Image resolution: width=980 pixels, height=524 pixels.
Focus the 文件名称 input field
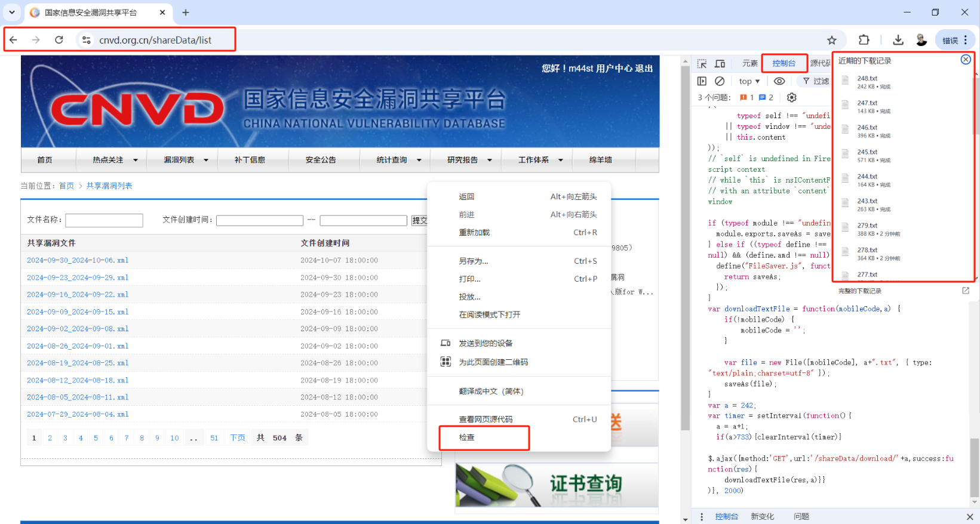point(104,220)
